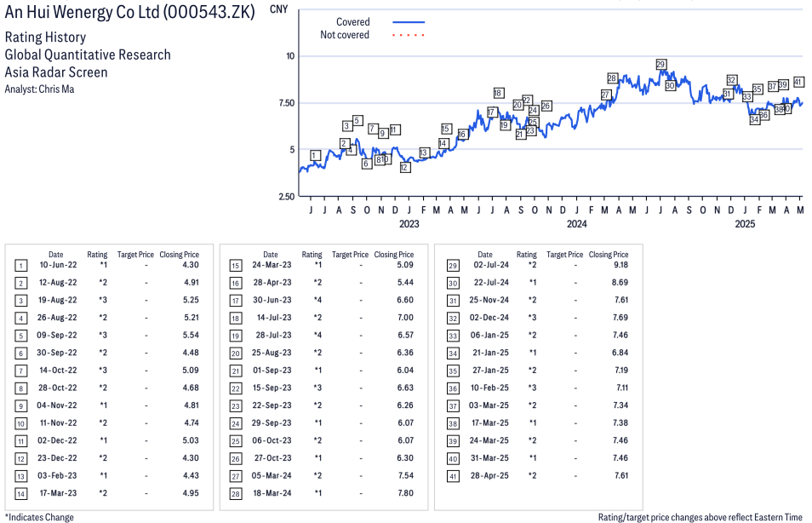Click chart marker 5 on the price chart
The height and width of the screenshot is (523, 812).
[x=357, y=121]
